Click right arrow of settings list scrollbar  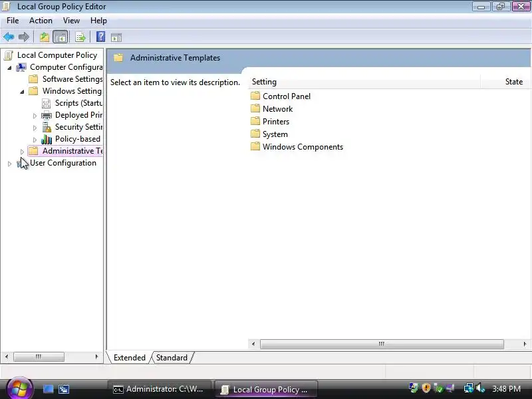[525, 344]
